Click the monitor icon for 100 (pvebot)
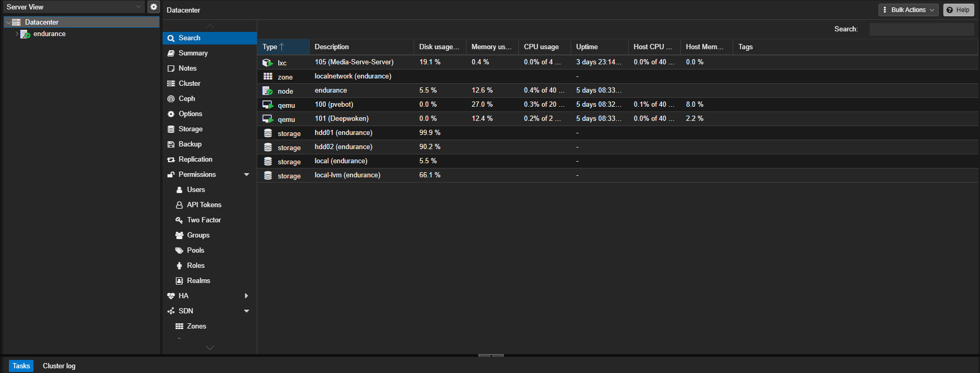The height and width of the screenshot is (373, 980). [268, 105]
